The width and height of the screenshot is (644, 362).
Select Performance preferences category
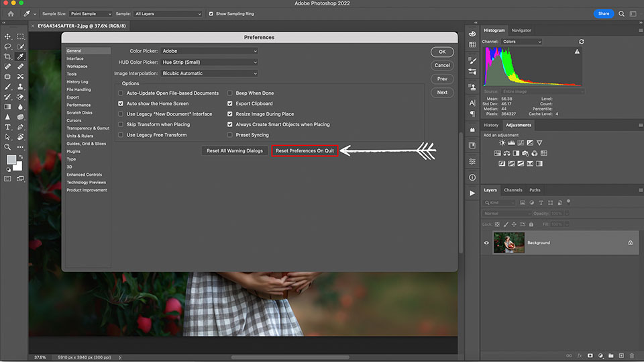click(x=78, y=105)
